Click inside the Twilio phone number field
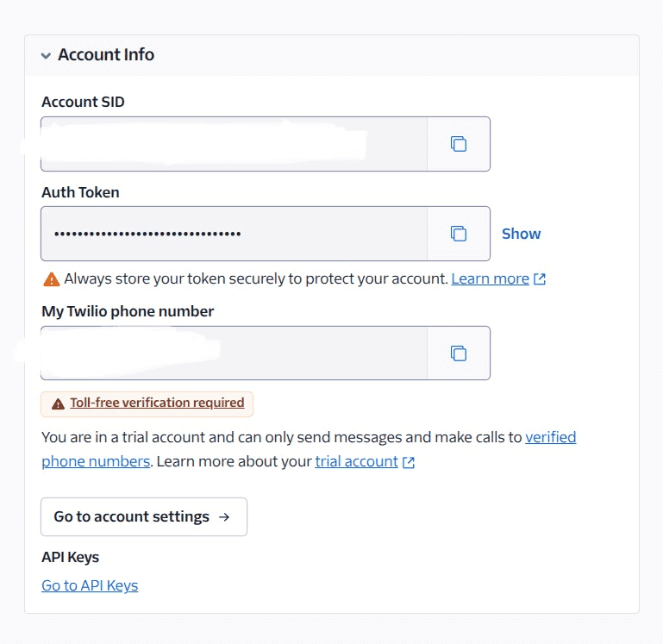The width and height of the screenshot is (663, 644). click(x=234, y=353)
